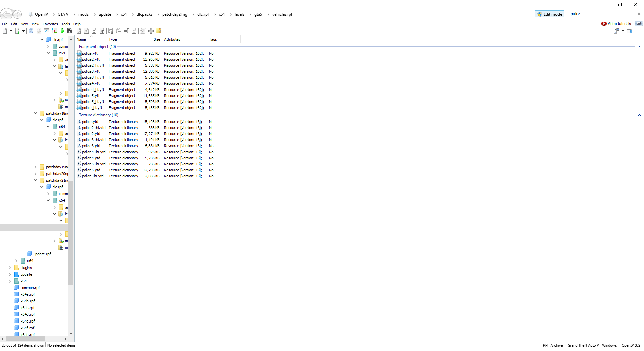Expand the patchday20ng tree folder
This screenshot has width=644, height=351.
(x=35, y=174)
